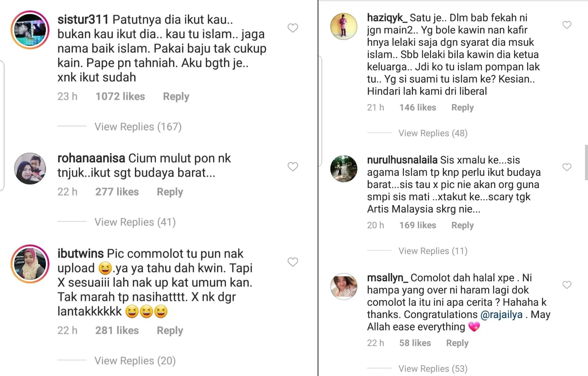View ibutwins' story avatar

[x=30, y=264]
